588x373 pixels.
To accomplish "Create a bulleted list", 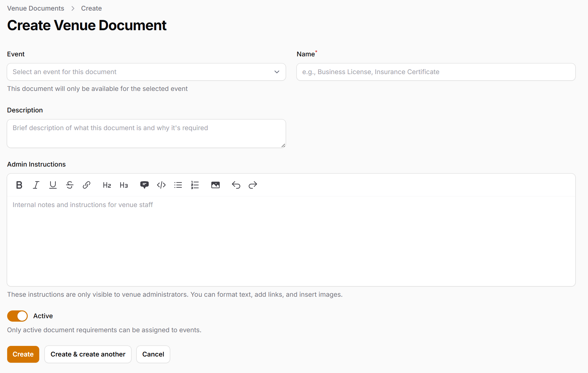I will pos(178,185).
